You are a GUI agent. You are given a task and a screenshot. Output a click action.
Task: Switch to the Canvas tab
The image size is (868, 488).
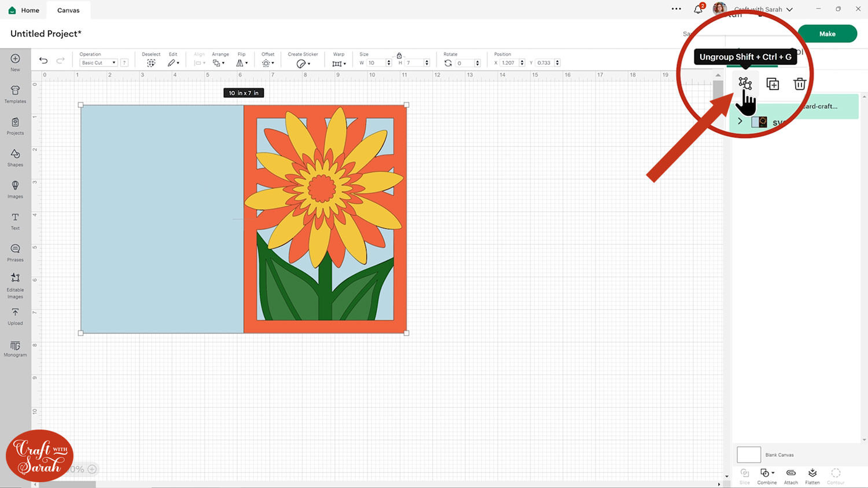coord(68,10)
